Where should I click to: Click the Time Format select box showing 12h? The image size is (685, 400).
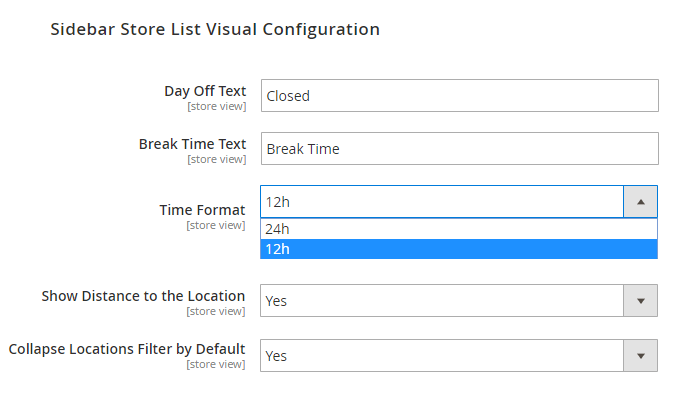[441, 202]
